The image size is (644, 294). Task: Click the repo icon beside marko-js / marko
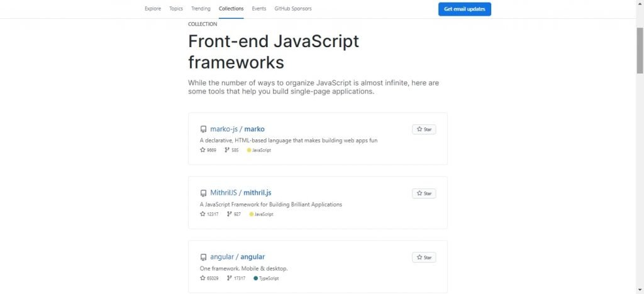click(x=203, y=129)
